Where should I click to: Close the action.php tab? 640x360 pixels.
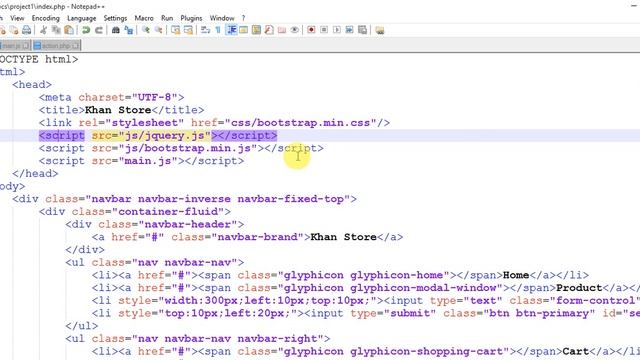(76, 45)
